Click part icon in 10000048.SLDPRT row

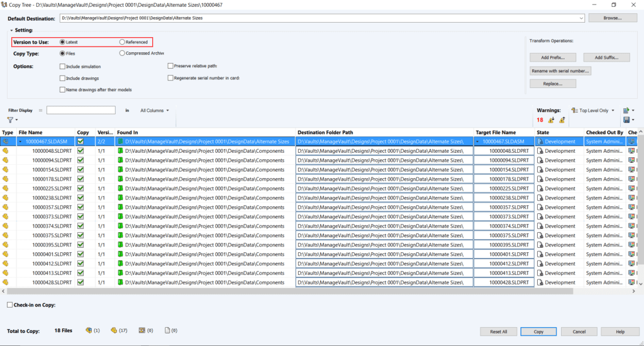point(6,151)
